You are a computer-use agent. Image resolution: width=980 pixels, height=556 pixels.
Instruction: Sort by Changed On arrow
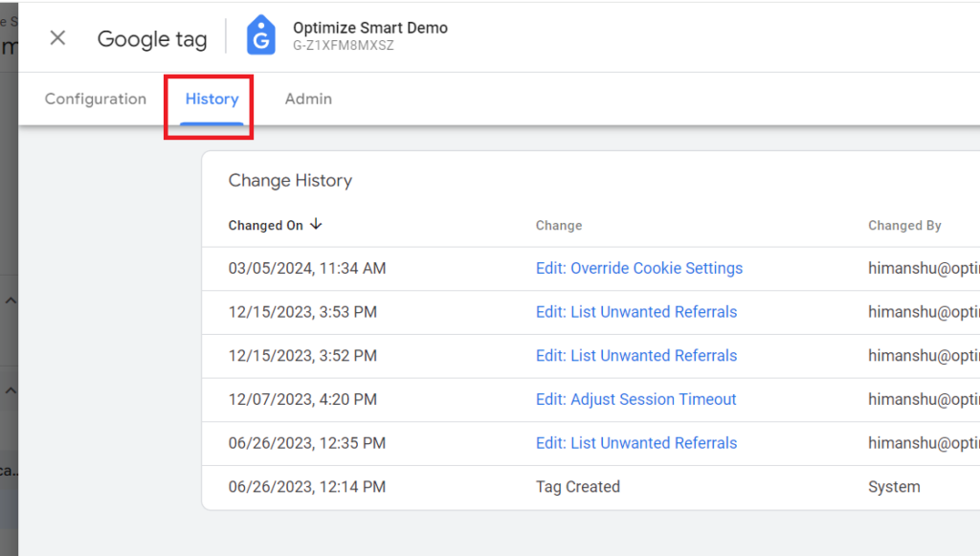pos(316,224)
